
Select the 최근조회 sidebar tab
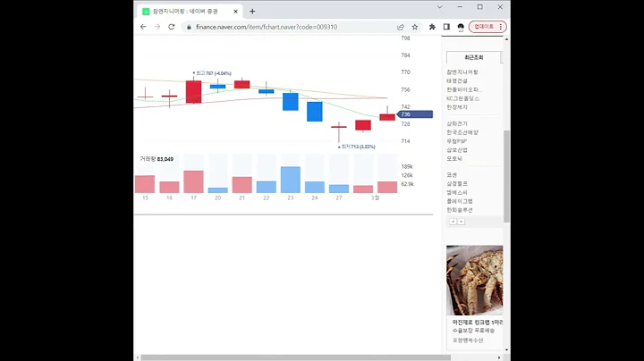473,57
